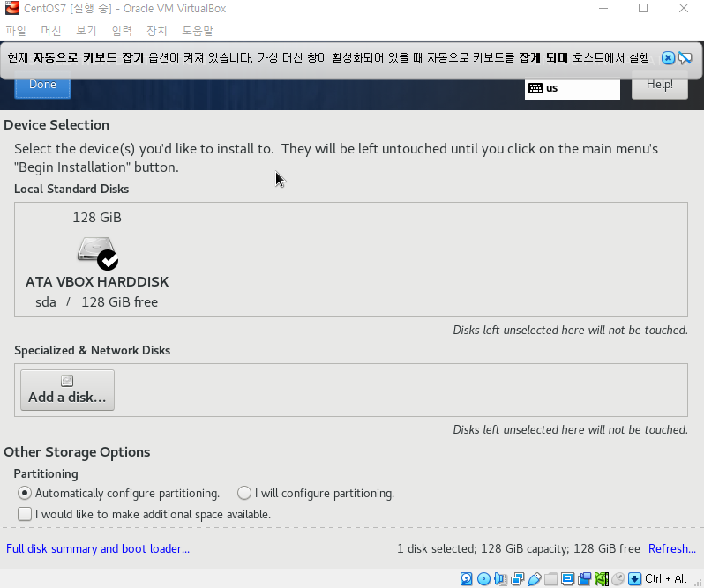Close the VirtualBox window
Screen dimensions: 704x588
pos(684,8)
